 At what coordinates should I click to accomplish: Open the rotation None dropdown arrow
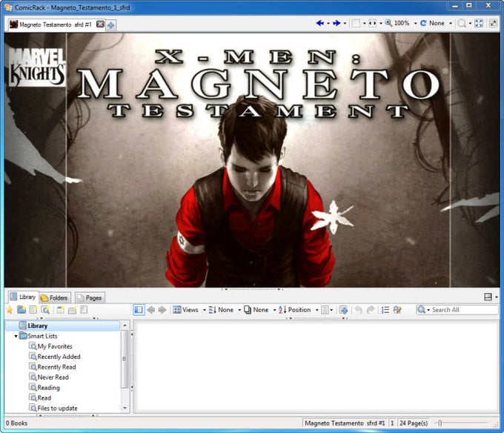pos(451,24)
